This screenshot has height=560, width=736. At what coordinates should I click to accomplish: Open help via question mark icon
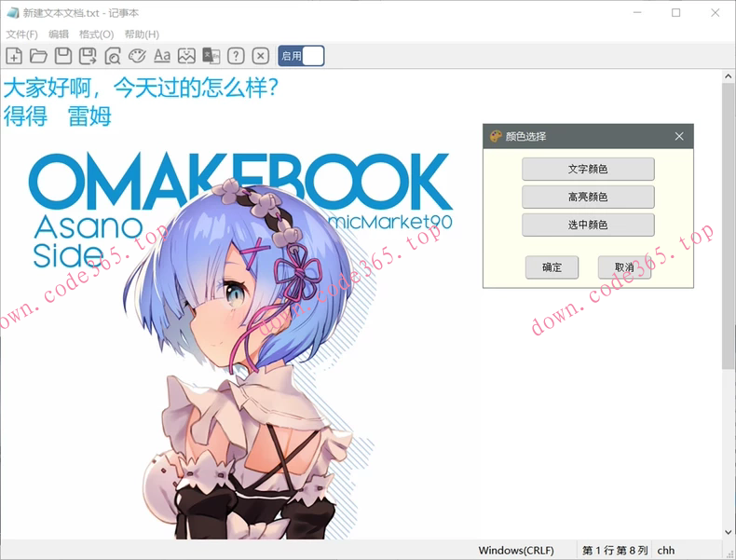(236, 56)
